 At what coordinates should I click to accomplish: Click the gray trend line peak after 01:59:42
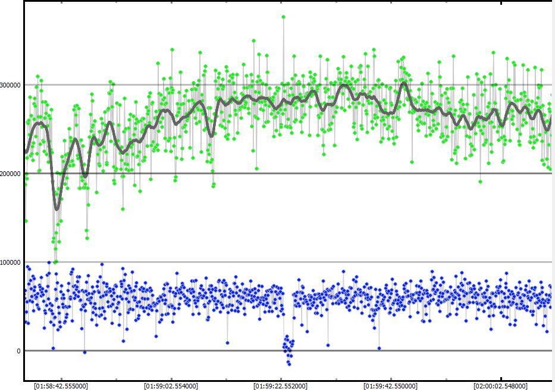coord(405,83)
